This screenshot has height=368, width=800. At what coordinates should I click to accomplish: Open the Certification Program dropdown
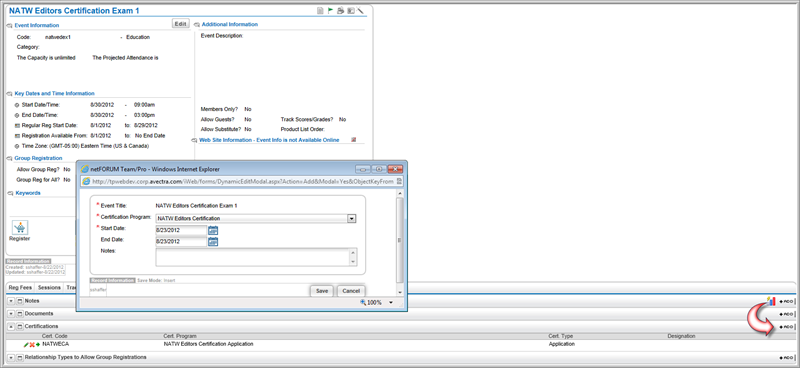pos(351,219)
